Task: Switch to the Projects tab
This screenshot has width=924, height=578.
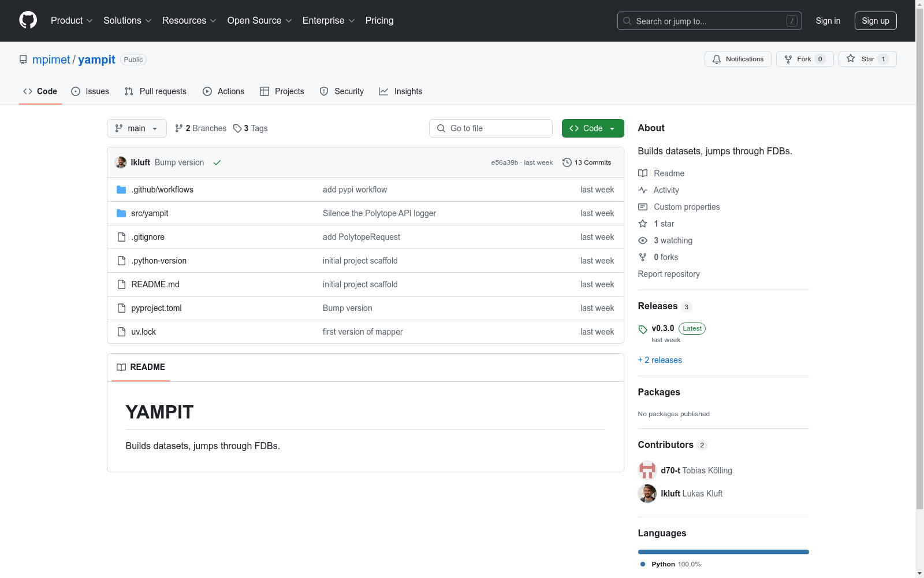Action: [x=282, y=91]
